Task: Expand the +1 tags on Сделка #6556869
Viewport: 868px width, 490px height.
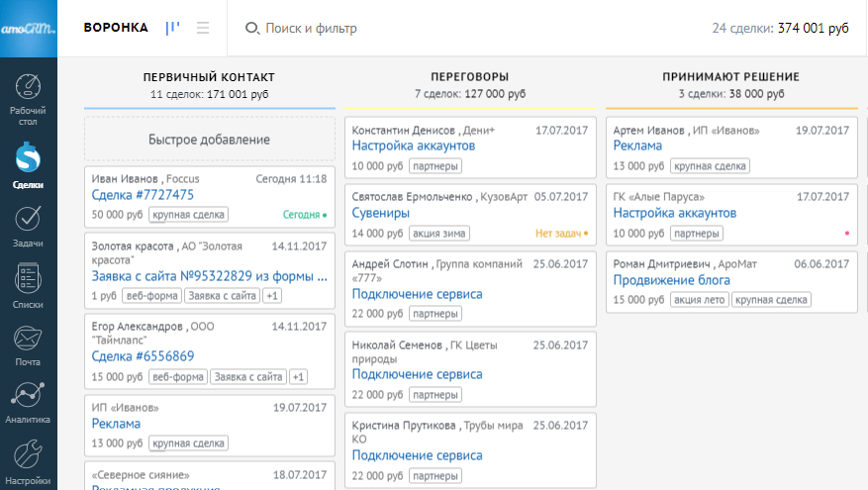Action: (x=299, y=376)
